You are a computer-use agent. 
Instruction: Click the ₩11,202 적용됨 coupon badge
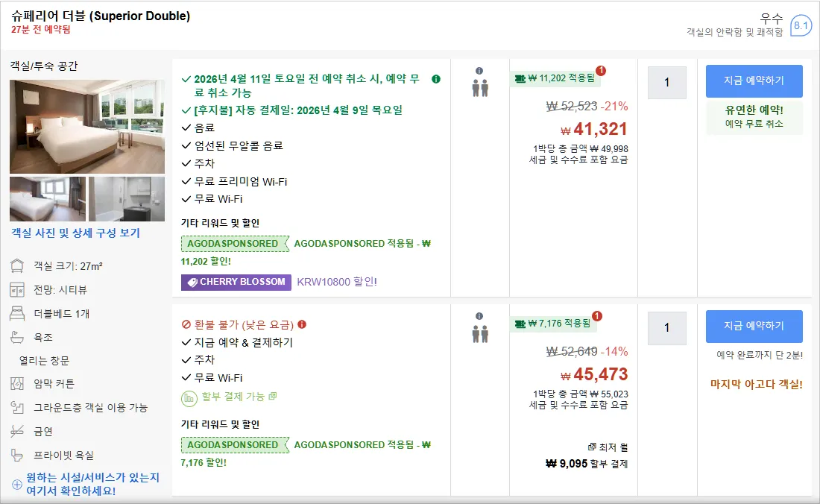click(555, 78)
